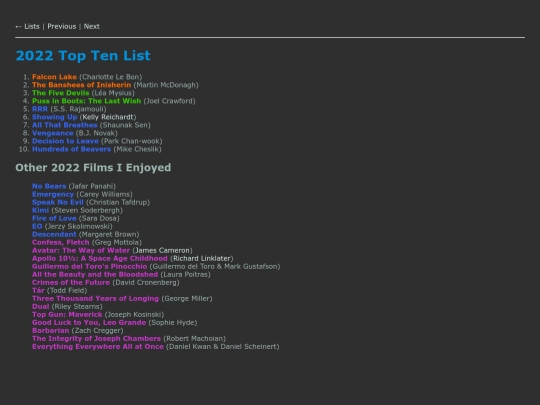Open the Previous list link

pyautogui.click(x=62, y=27)
